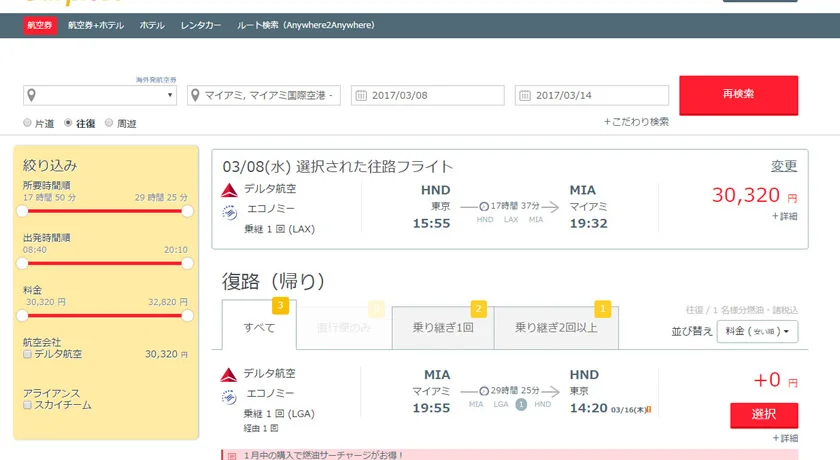The height and width of the screenshot is (460, 840).
Task: Select the 乗り継ぎ2回以上 tab
Action: (x=556, y=327)
